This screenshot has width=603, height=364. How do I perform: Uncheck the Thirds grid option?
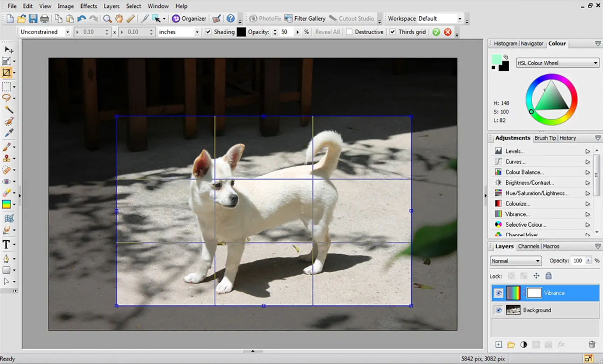(393, 31)
